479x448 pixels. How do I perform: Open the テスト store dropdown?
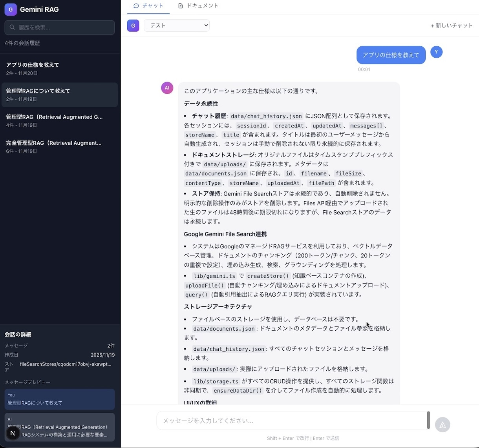click(x=177, y=25)
